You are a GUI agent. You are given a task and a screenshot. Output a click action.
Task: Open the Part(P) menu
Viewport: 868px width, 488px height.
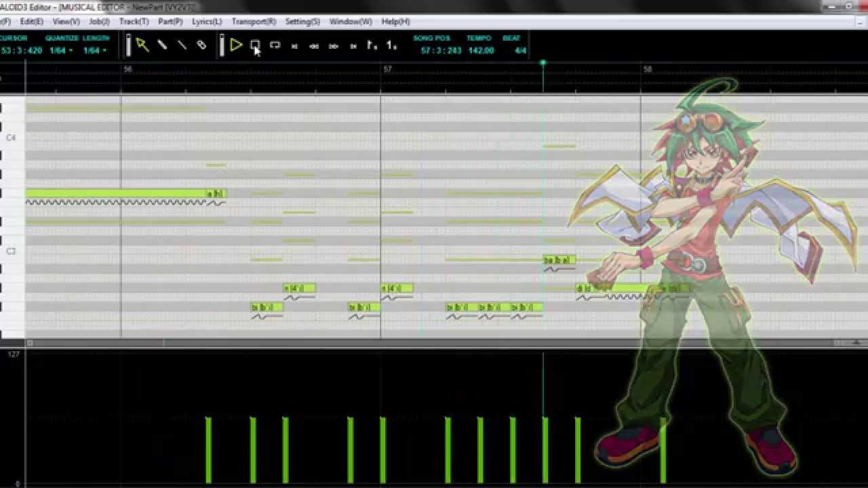point(170,22)
